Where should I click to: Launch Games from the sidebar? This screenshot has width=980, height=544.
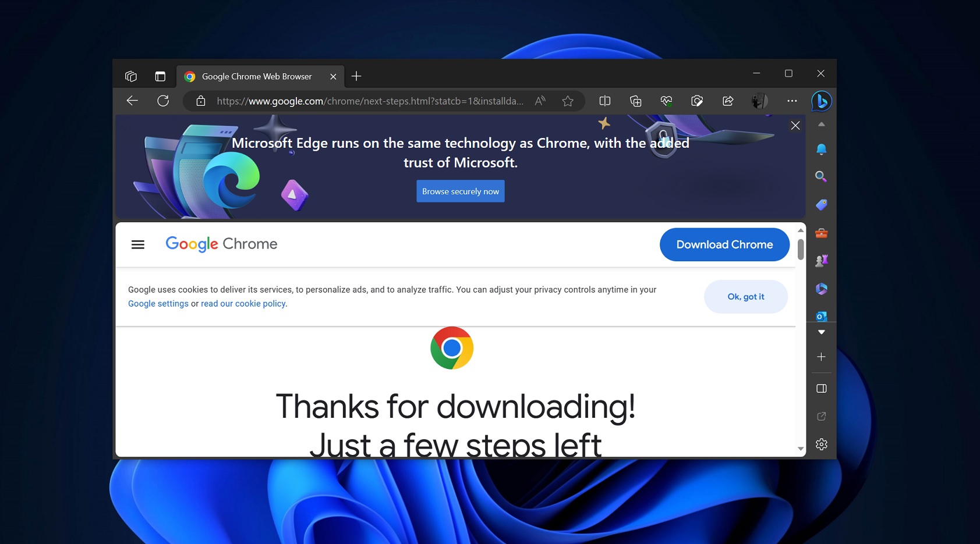click(x=821, y=260)
